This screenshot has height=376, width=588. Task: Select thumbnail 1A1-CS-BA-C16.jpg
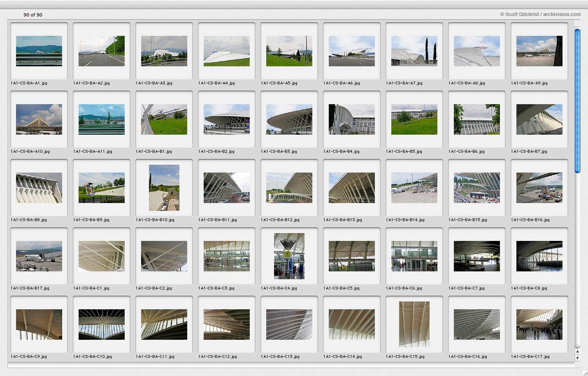477,325
